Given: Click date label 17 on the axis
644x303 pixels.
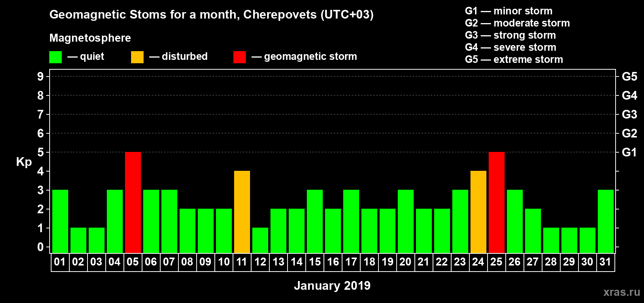Looking at the screenshot, I should [351, 262].
